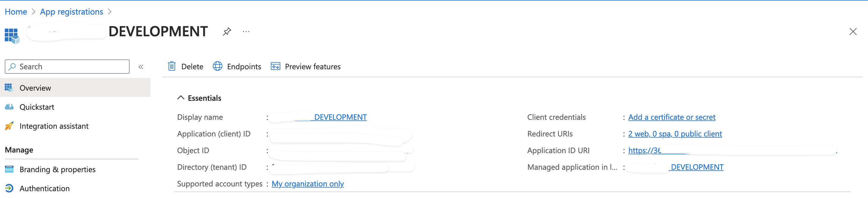The height and width of the screenshot is (198, 868).
Task: Click the Home breadcrumb link
Action: [x=15, y=12]
